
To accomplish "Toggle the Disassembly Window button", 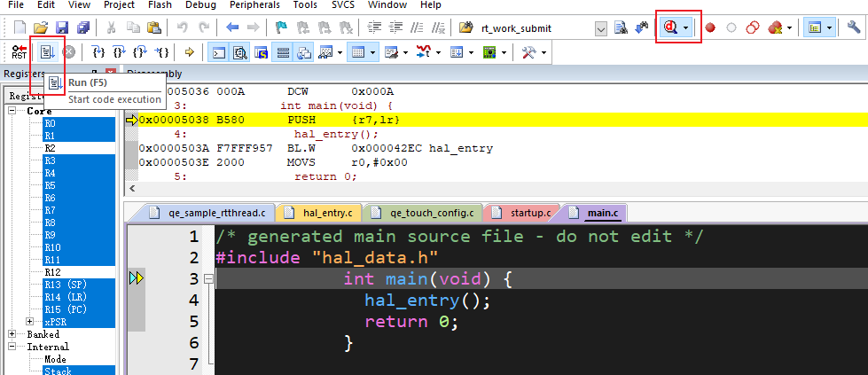I will (240, 53).
